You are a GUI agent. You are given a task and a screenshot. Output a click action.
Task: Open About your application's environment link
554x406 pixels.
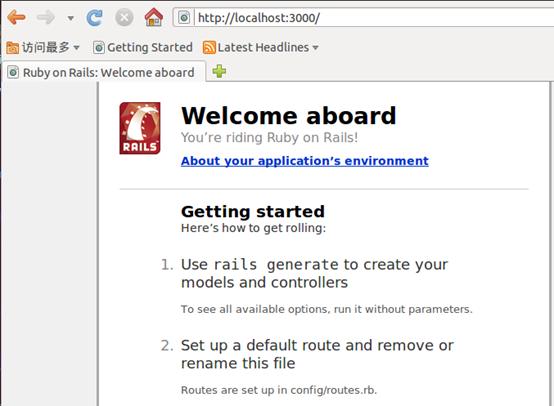(305, 161)
